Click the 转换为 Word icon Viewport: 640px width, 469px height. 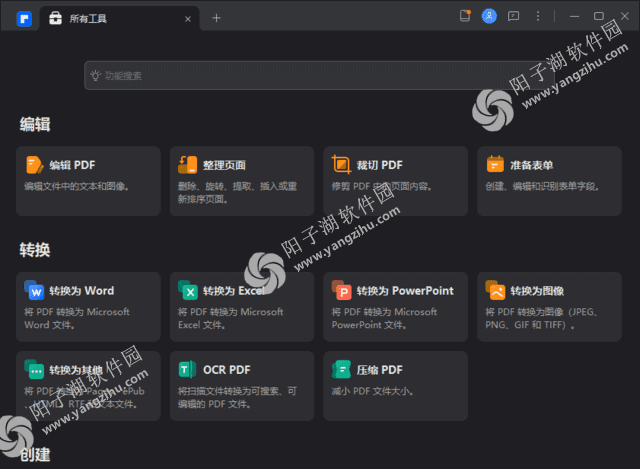(34, 290)
